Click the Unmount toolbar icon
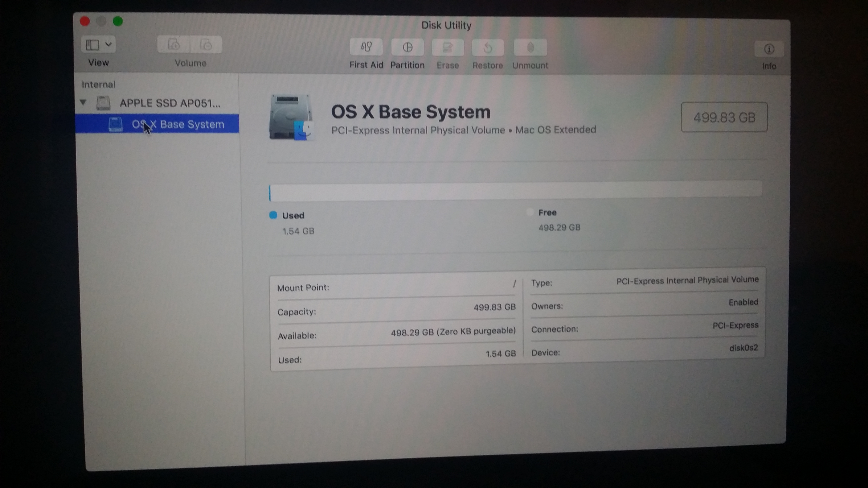 [530, 48]
